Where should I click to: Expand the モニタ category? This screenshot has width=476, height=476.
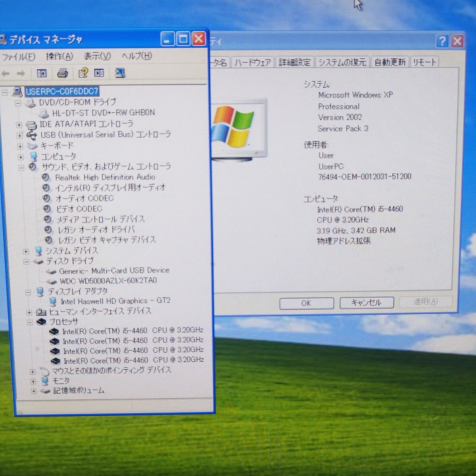click(x=33, y=382)
